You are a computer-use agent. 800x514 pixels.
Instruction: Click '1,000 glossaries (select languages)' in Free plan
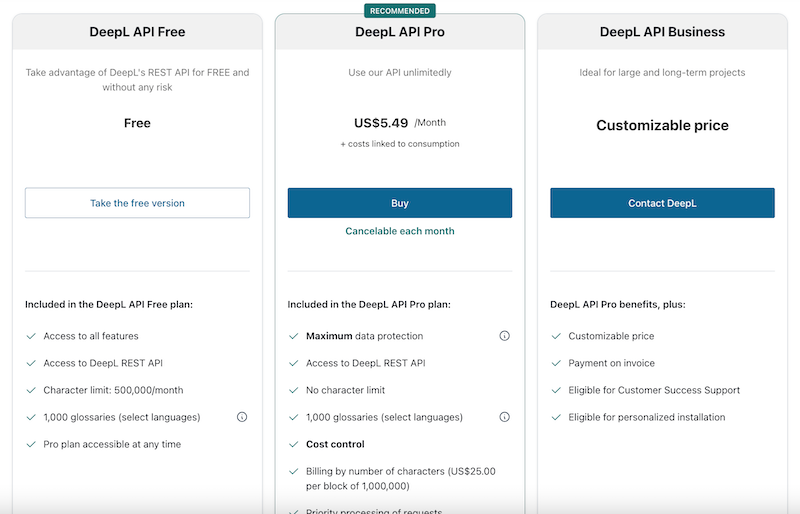point(122,417)
